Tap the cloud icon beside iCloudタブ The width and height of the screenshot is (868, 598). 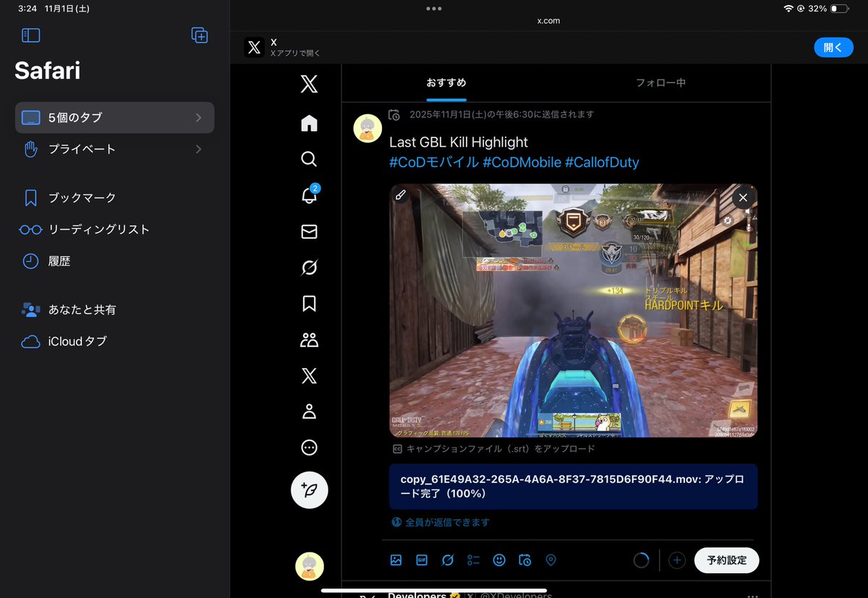click(x=30, y=341)
